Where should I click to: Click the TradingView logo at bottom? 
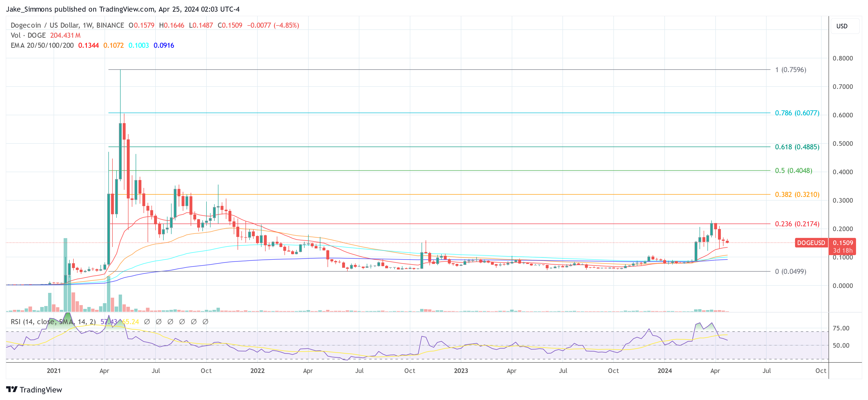point(34,389)
